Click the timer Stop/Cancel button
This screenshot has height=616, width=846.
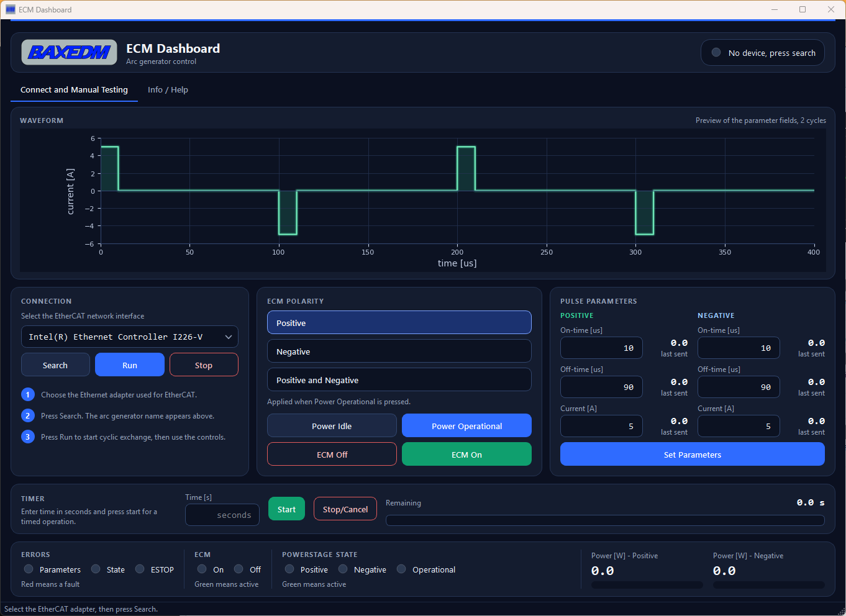(345, 509)
